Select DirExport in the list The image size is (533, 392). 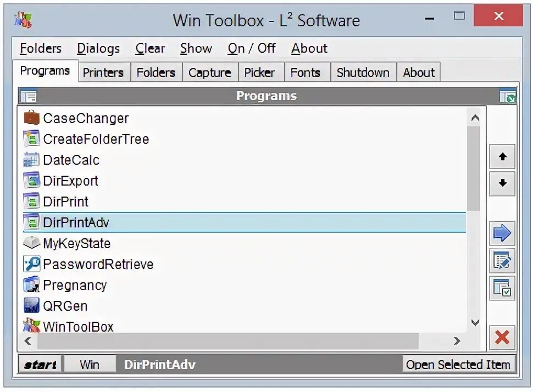[244, 181]
